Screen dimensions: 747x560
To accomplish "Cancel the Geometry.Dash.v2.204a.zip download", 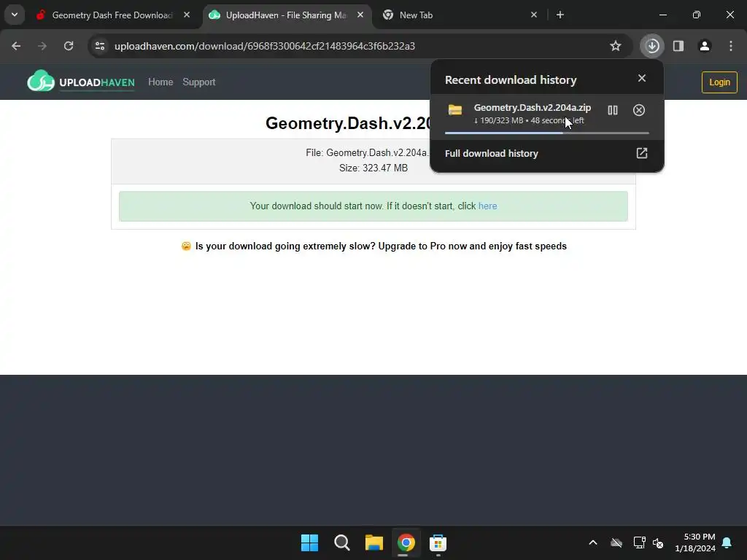I will click(639, 111).
